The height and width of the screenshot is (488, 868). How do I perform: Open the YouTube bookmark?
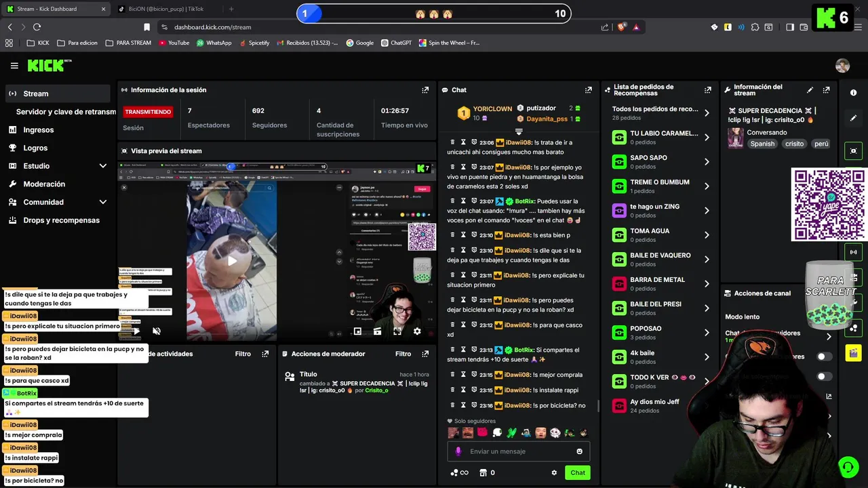174,43
